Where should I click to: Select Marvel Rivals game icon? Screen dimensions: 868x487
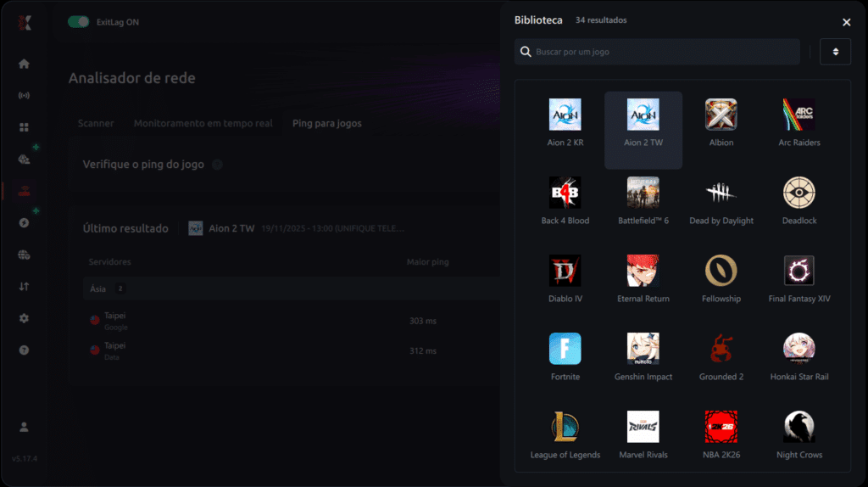click(x=643, y=427)
